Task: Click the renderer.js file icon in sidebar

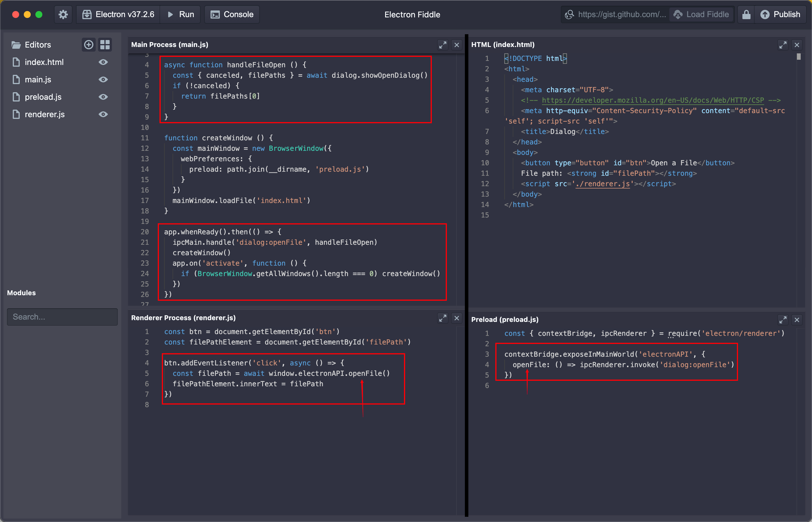Action: coord(16,114)
